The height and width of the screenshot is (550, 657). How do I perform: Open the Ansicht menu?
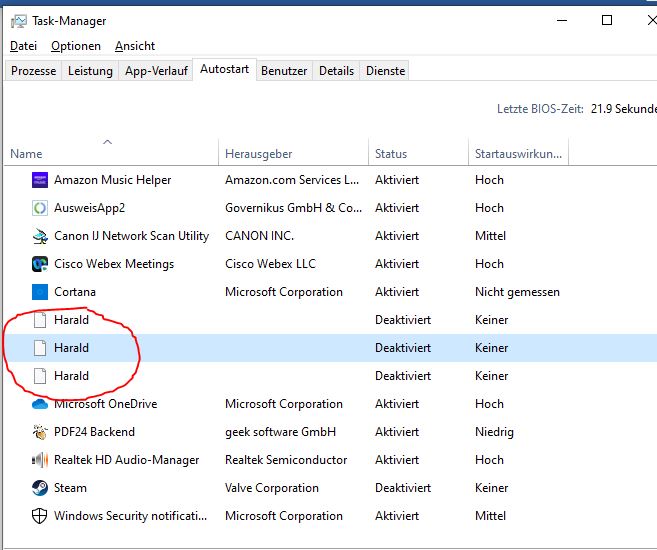(135, 46)
